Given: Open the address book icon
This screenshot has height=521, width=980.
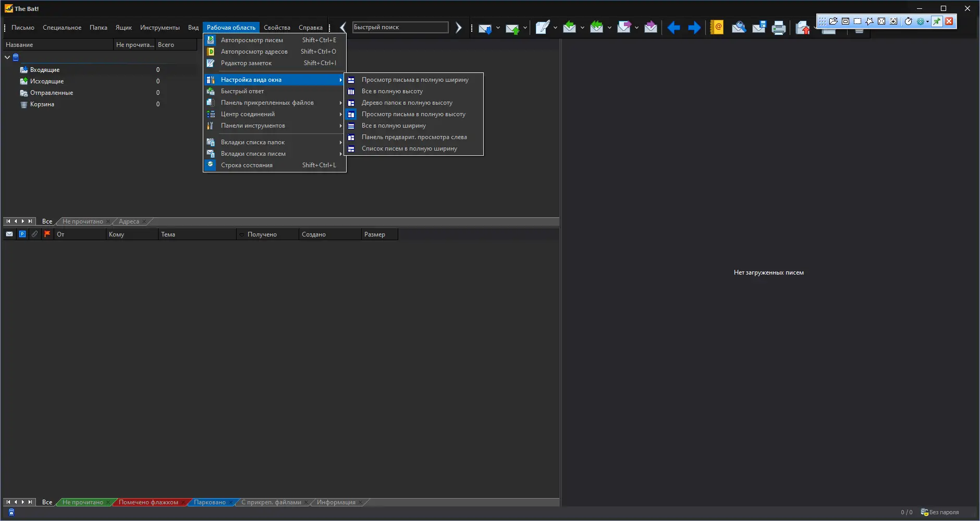Looking at the screenshot, I should 717,27.
